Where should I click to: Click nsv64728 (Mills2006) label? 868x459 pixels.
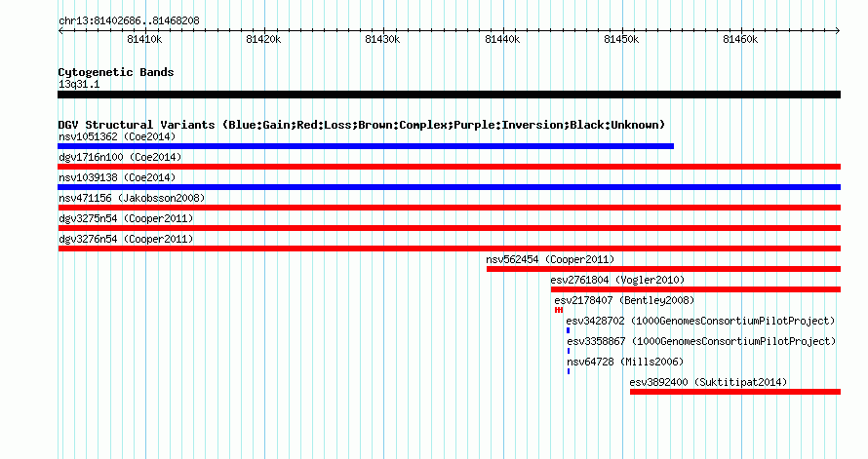click(625, 362)
